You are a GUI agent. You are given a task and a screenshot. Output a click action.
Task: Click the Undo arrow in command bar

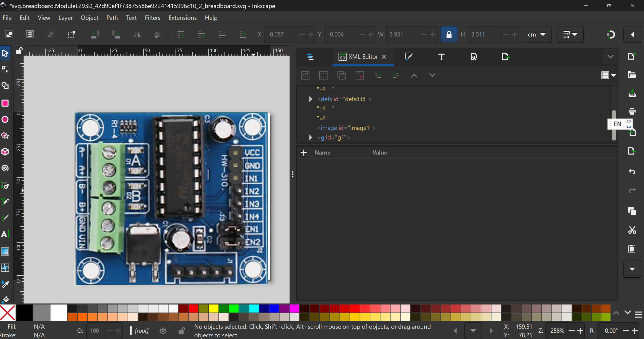pyautogui.click(x=632, y=172)
